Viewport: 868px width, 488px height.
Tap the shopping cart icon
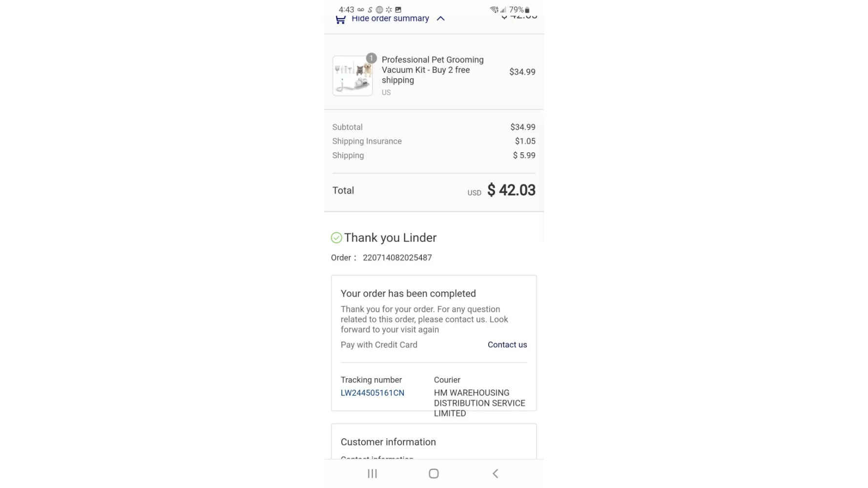[340, 20]
